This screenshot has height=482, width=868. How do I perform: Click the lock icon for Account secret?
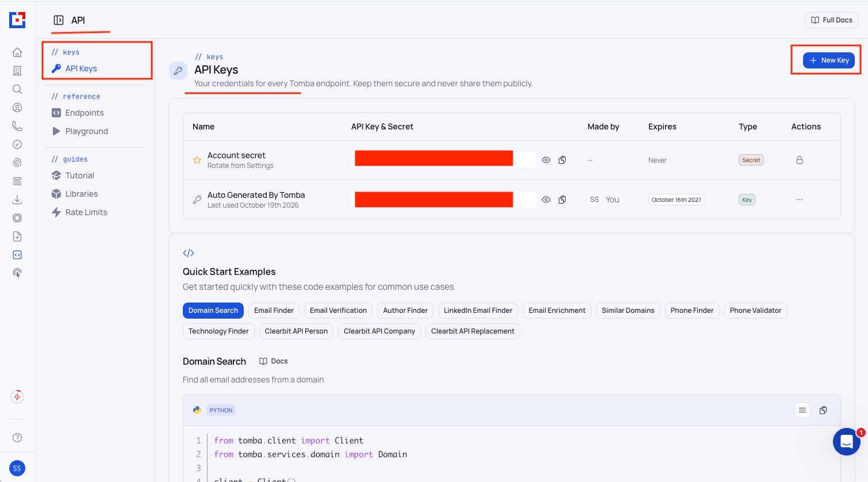800,160
